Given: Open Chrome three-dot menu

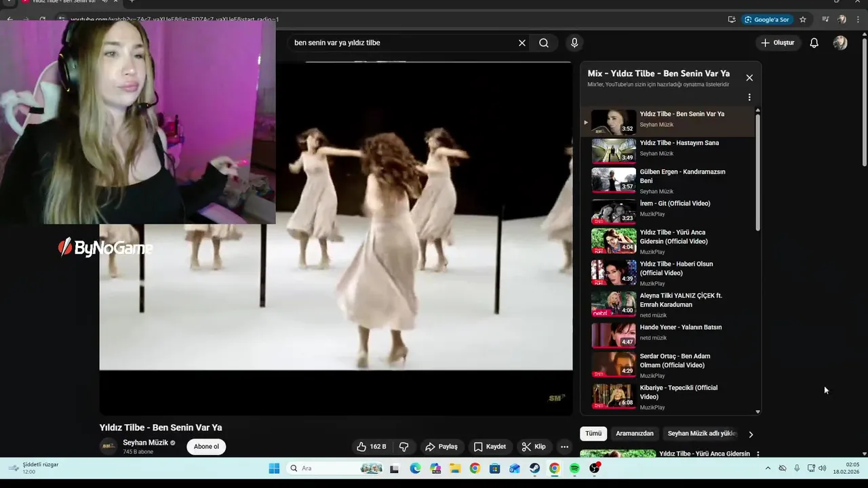Looking at the screenshot, I should 856,20.
